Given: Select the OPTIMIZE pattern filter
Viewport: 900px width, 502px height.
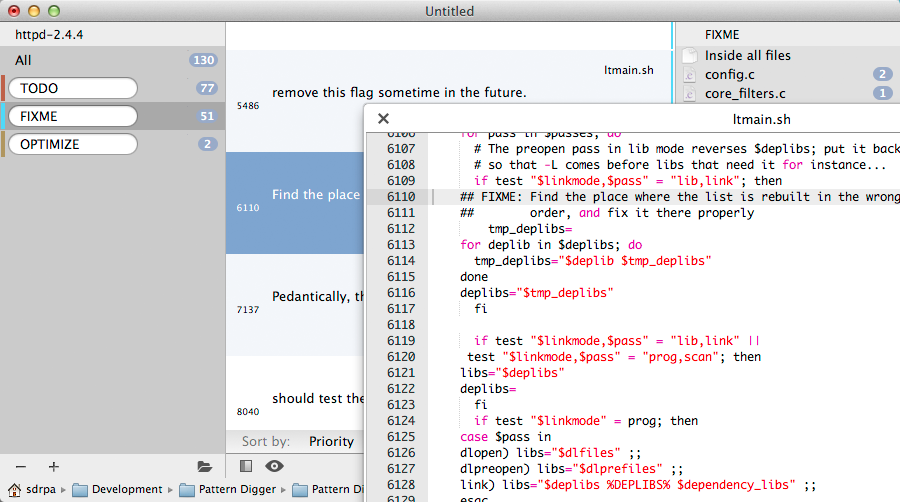Looking at the screenshot, I should [x=73, y=145].
